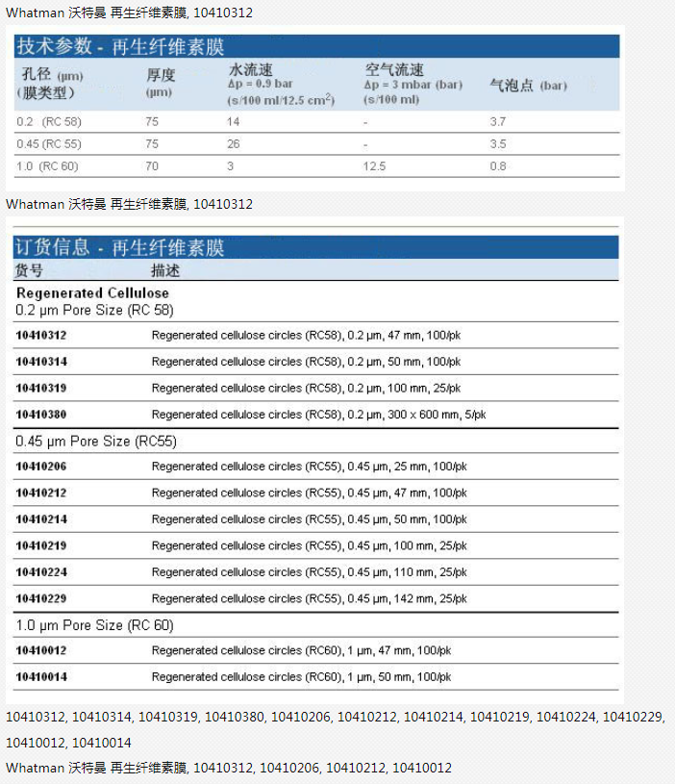This screenshot has height=784, width=675.
Task: Click the 厚度 column header
Action: pos(161,83)
